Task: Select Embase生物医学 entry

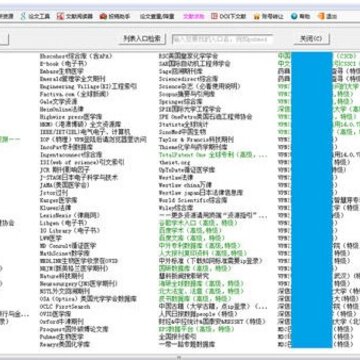Action: coord(62,71)
